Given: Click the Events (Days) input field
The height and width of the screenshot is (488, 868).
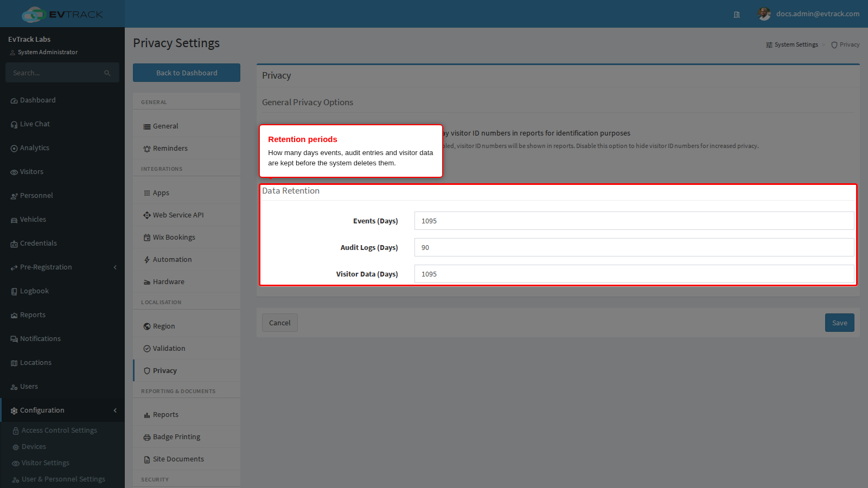Looking at the screenshot, I should pos(634,221).
